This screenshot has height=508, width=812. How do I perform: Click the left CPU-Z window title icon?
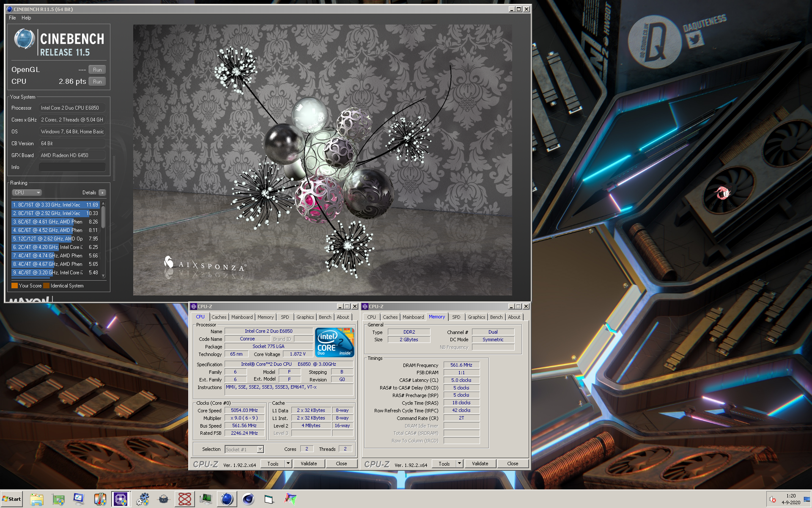point(194,306)
